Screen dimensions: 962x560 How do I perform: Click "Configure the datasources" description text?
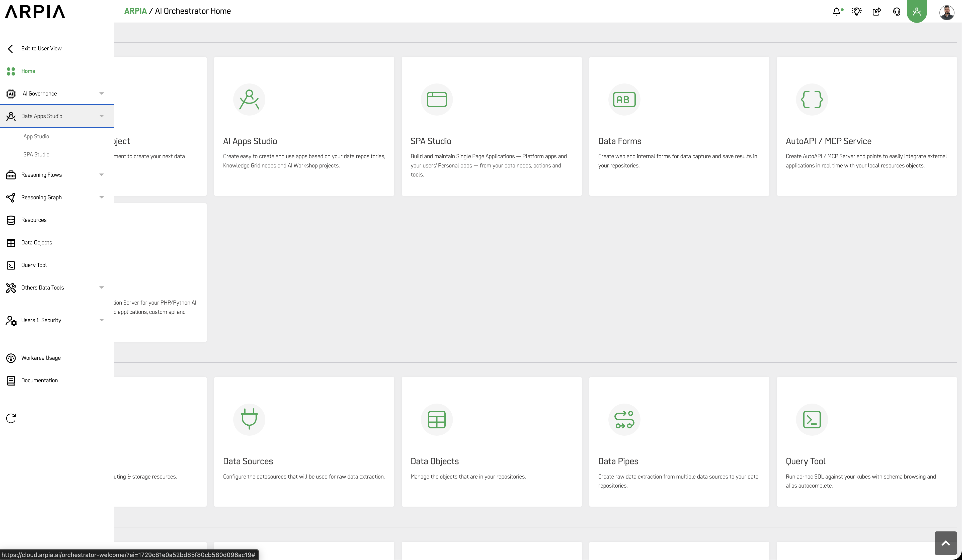(x=304, y=477)
